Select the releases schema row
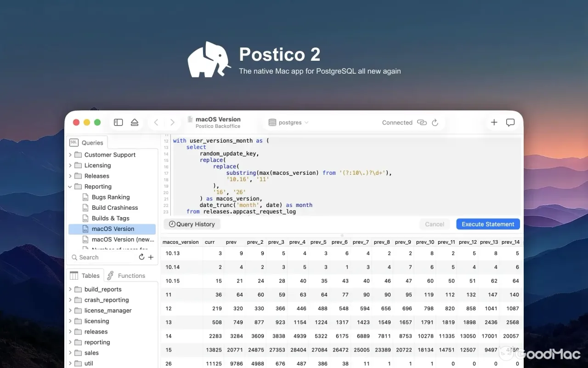The height and width of the screenshot is (368, 588). click(x=112, y=332)
